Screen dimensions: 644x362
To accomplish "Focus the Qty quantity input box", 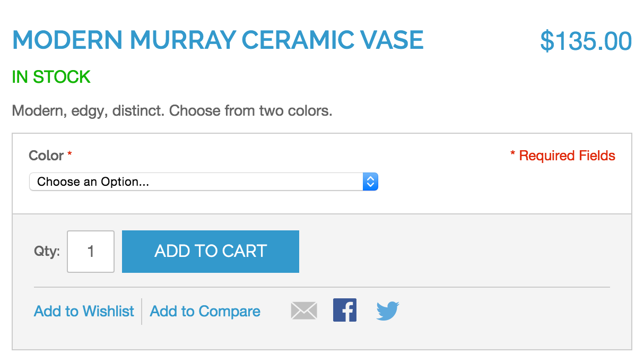I will click(91, 252).
